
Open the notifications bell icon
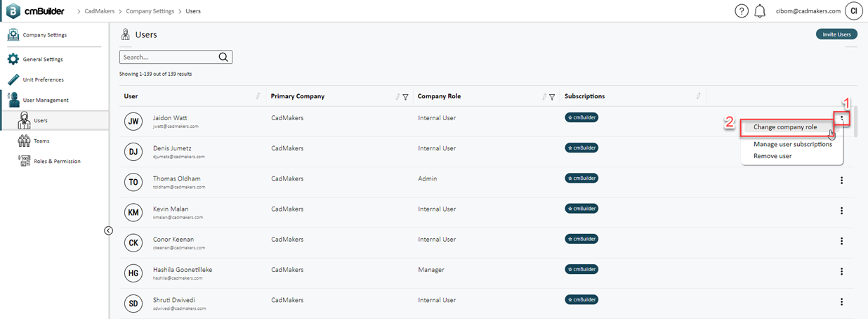[x=760, y=11]
